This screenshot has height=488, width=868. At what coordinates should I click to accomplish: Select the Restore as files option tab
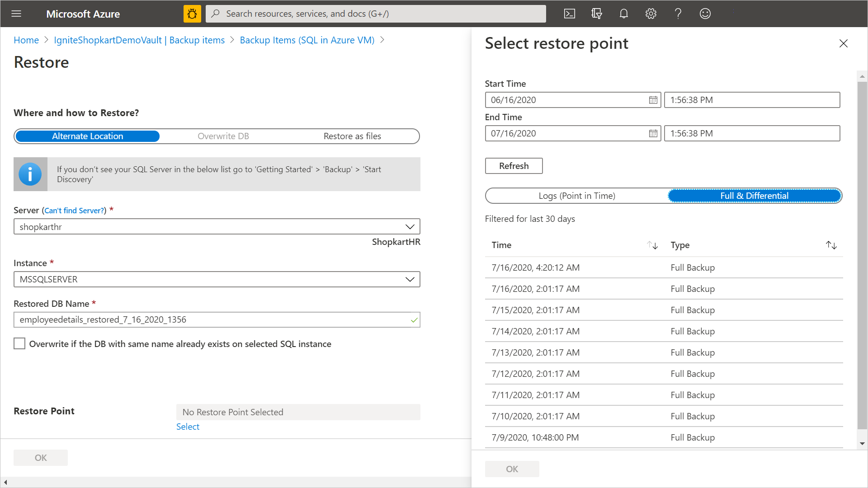coord(352,136)
